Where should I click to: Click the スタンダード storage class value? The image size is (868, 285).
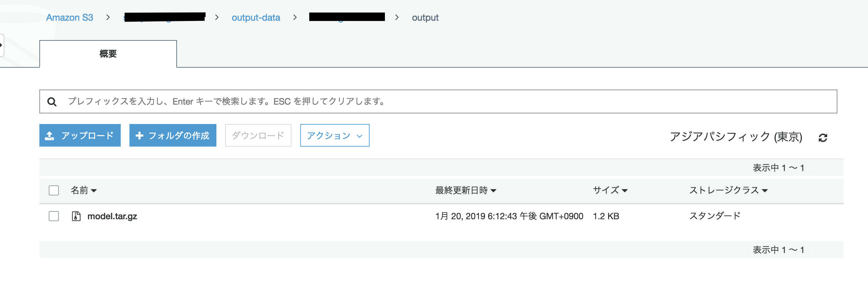click(x=715, y=216)
